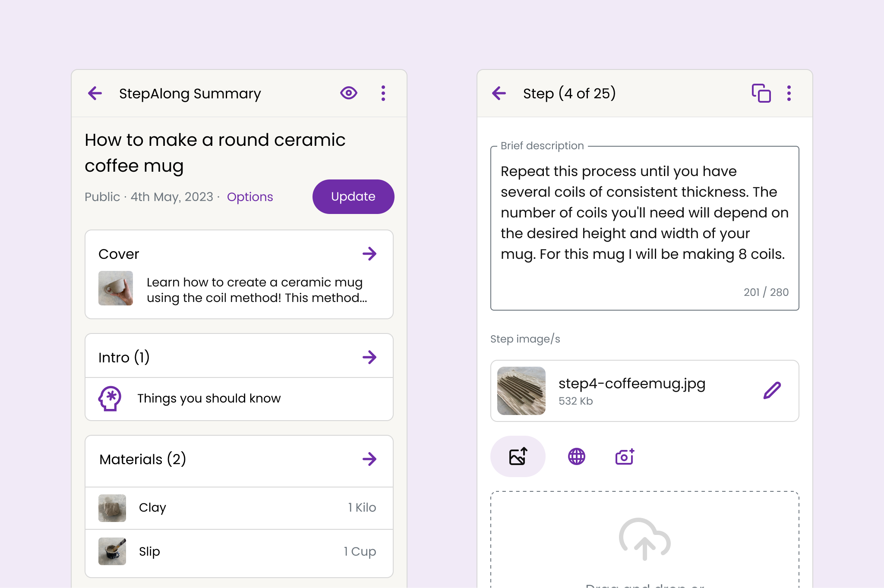Screen dimensions: 884x588
Task: Click the 201/280 character counter
Action: (x=766, y=292)
